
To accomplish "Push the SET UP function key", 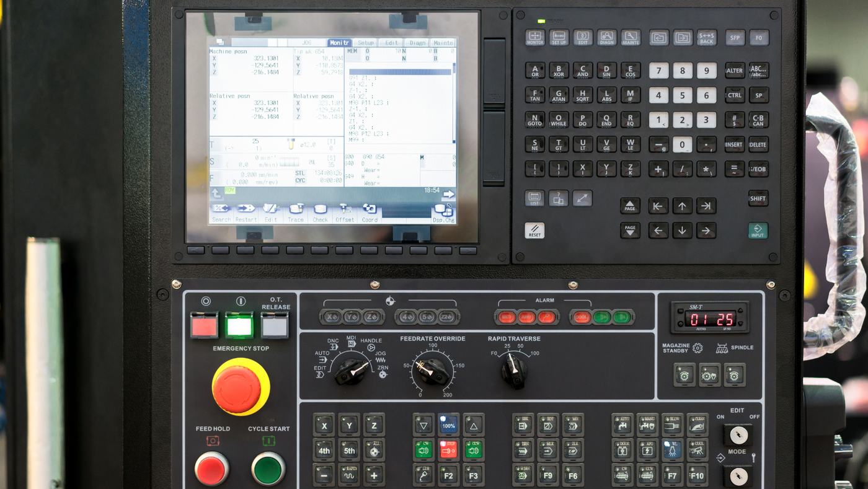I will pos(559,37).
